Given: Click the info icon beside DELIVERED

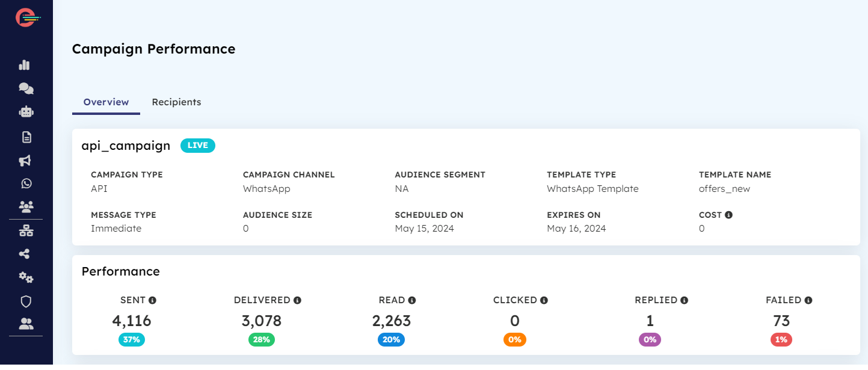Looking at the screenshot, I should pyautogui.click(x=297, y=300).
